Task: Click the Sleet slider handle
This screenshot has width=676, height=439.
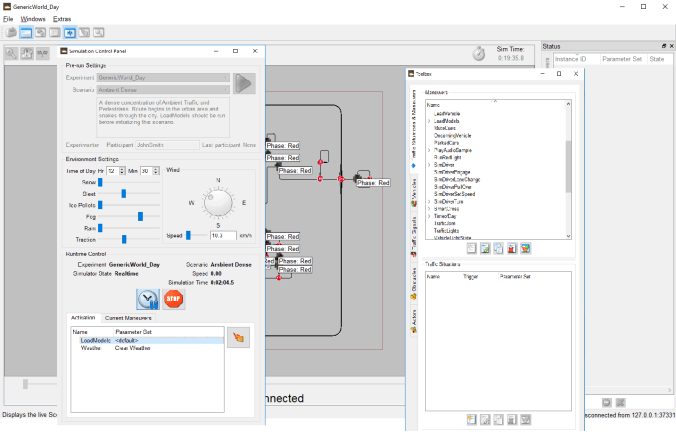Action: [x=124, y=194]
